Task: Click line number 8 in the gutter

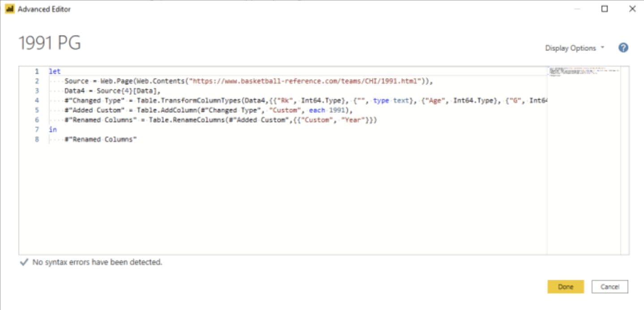Action: 37,139
